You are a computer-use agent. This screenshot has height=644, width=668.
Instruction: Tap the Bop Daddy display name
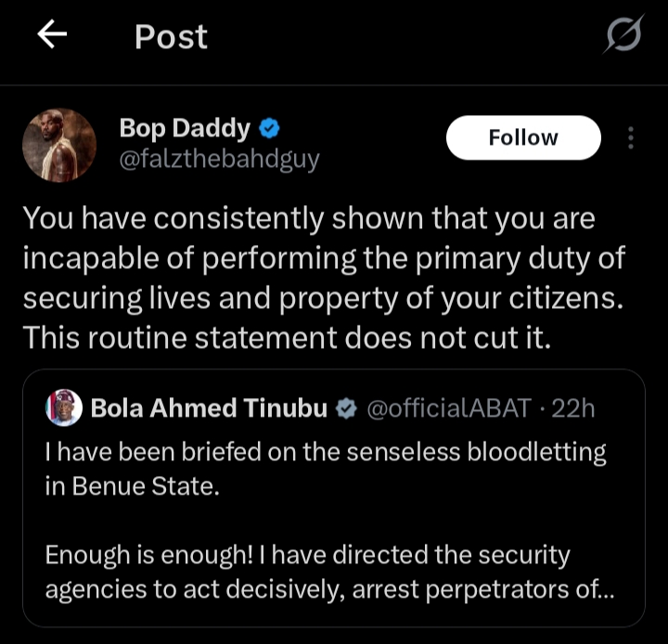(185, 128)
